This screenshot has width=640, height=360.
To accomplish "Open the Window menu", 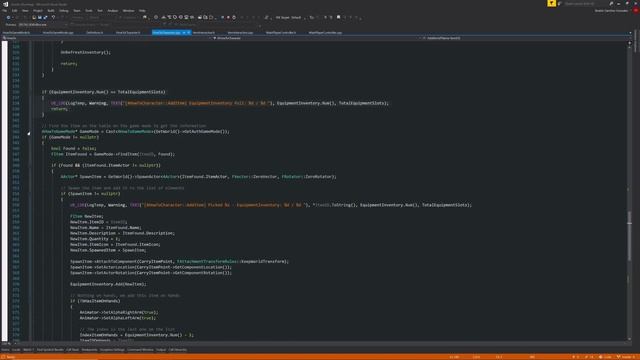I will pyautogui.click(x=128, y=11).
